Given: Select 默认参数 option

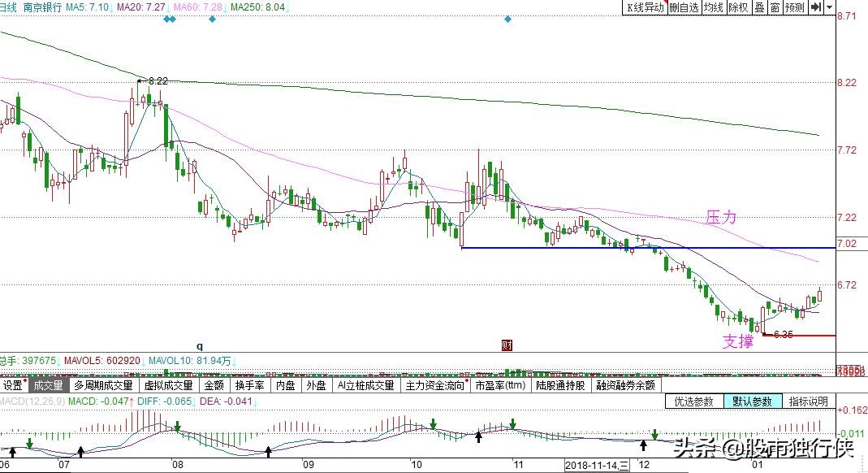Looking at the screenshot, I should pos(753,401).
